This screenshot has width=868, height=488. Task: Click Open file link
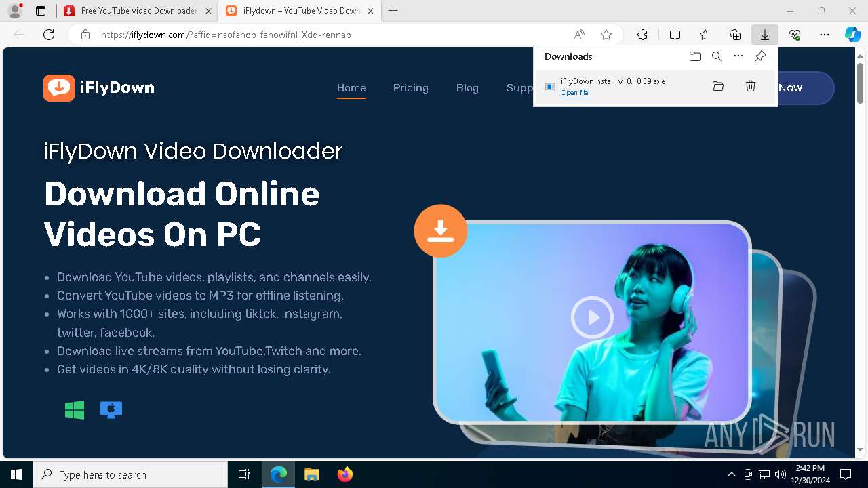tap(574, 93)
